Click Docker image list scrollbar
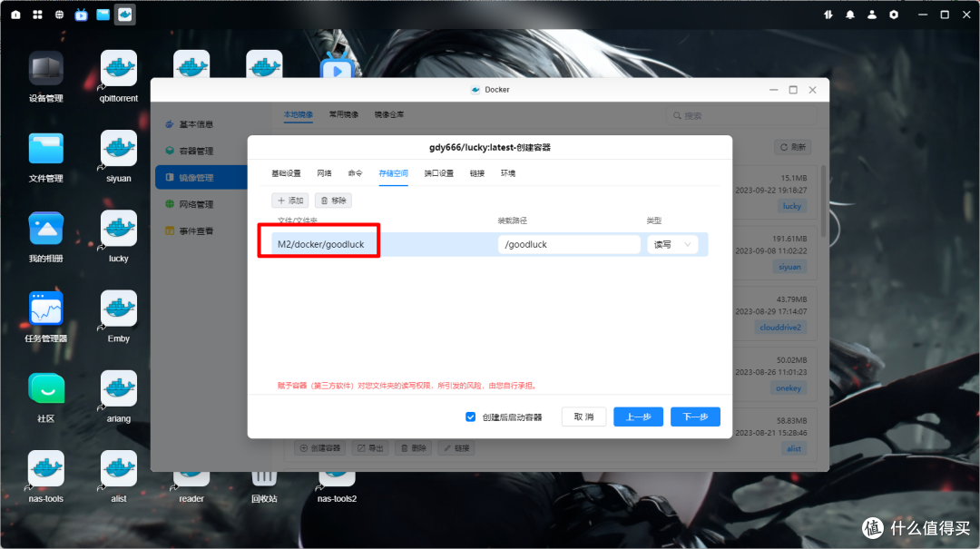The image size is (980, 549). point(823,202)
